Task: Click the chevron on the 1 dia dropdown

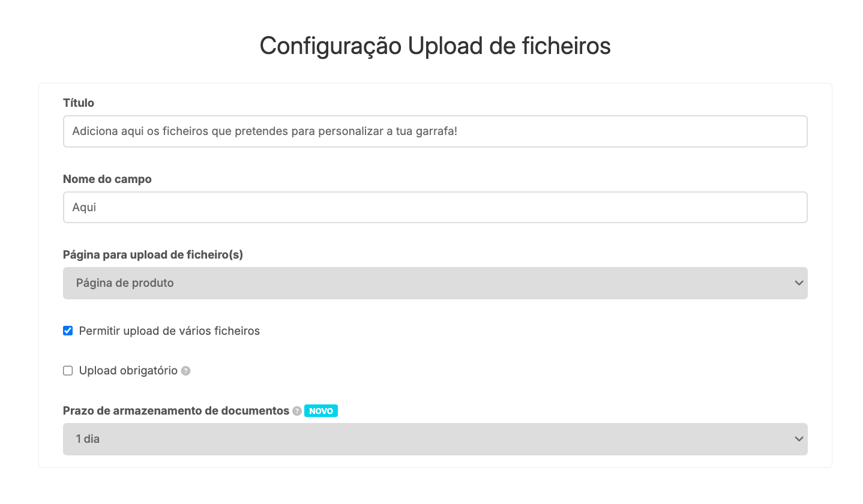Action: coord(798,439)
